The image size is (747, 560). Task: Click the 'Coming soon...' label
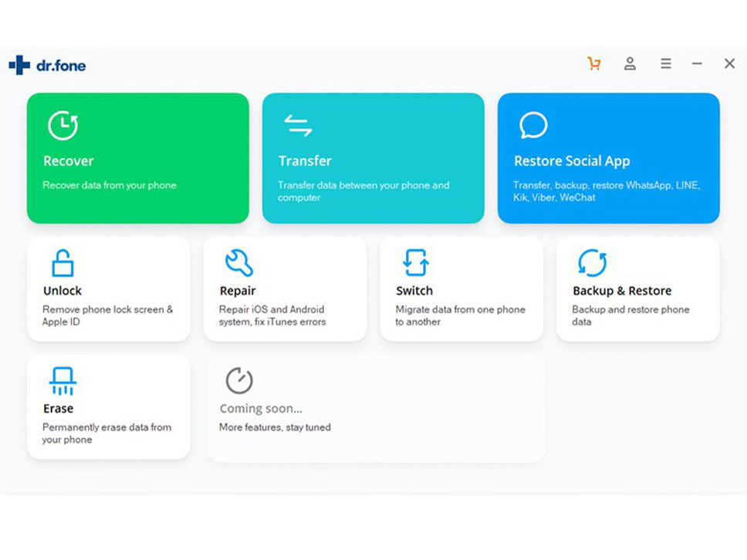coord(261,409)
